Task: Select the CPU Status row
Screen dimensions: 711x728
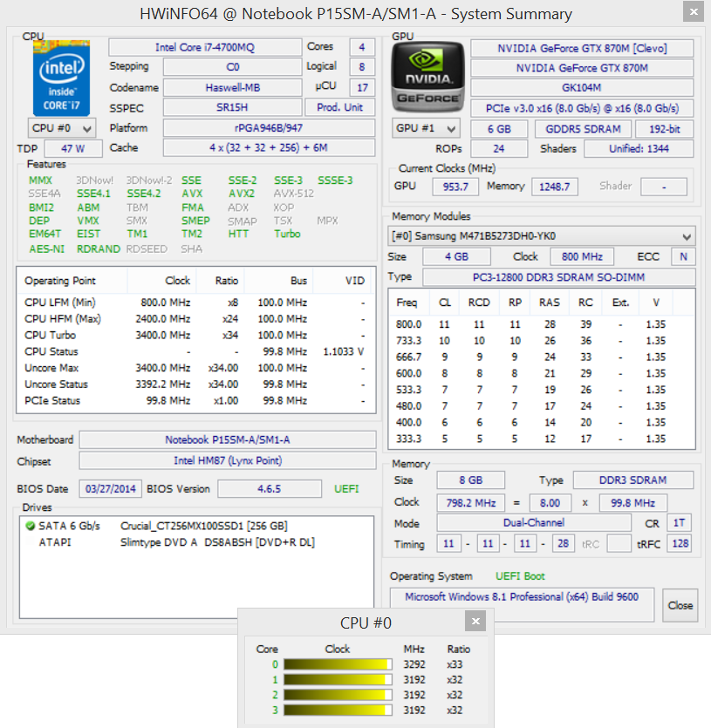Action: [195, 351]
